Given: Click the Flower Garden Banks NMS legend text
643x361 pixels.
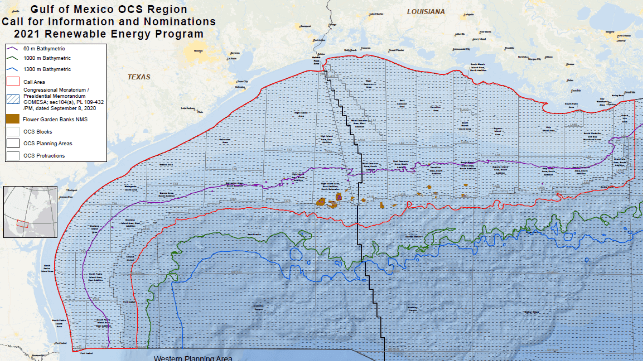Looking at the screenshot, I should point(55,119).
